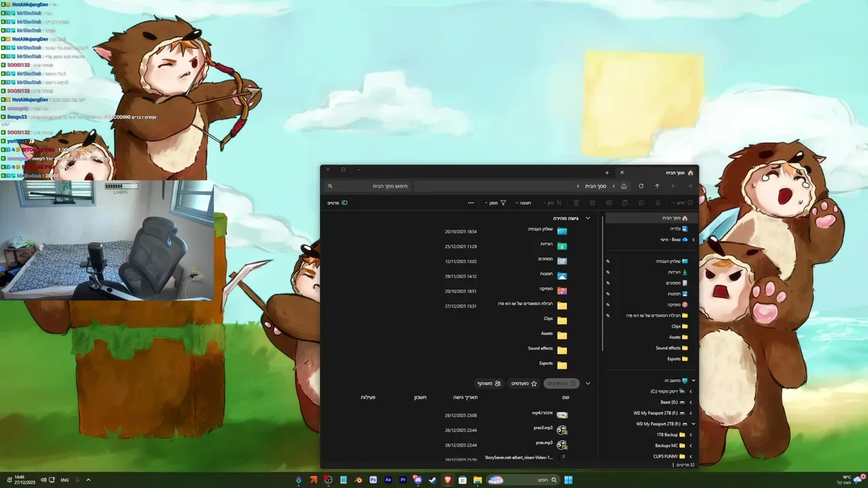Click the taskbar חפש search box

[524, 480]
